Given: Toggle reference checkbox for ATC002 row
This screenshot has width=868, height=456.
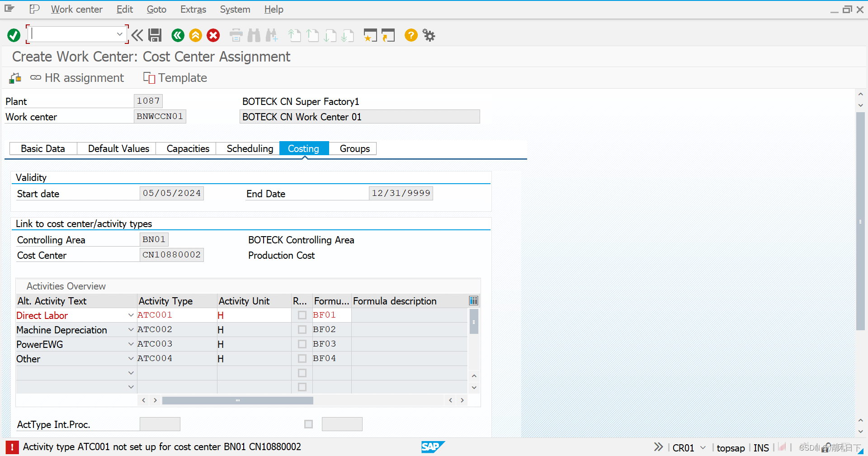Looking at the screenshot, I should tap(302, 330).
